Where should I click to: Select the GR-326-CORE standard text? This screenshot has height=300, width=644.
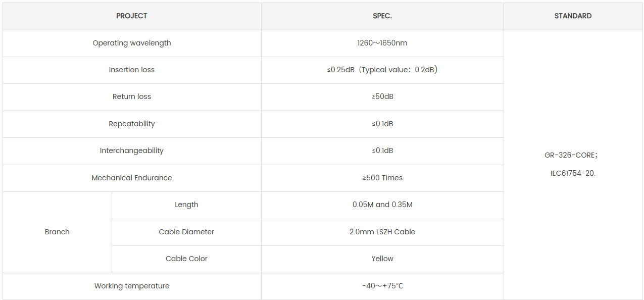tap(571, 156)
